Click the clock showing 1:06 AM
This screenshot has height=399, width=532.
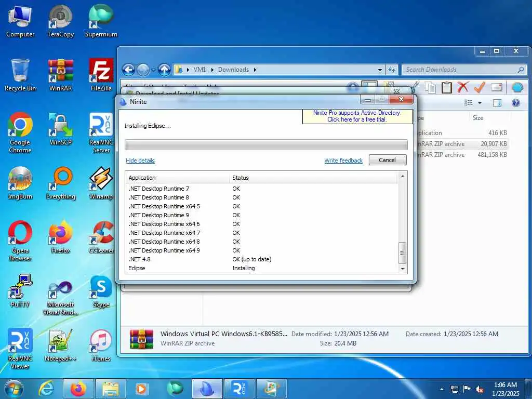point(506,389)
